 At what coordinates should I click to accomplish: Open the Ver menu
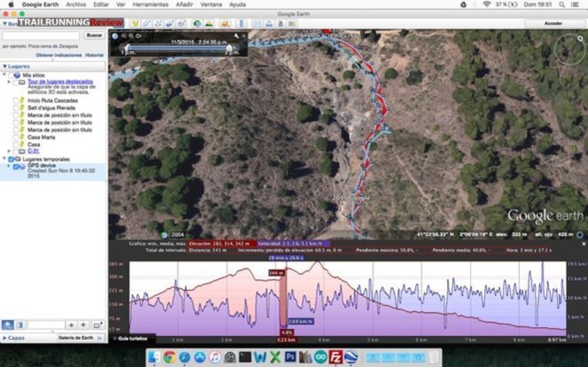121,5
